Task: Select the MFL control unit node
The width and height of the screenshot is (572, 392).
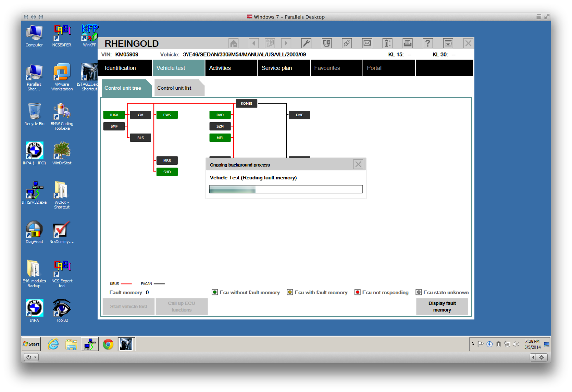Action: [x=220, y=138]
